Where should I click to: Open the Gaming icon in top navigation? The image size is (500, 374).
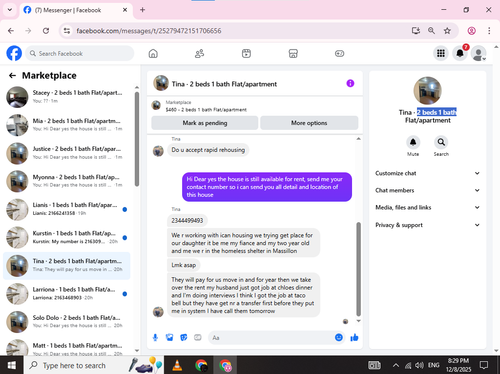pyautogui.click(x=339, y=53)
